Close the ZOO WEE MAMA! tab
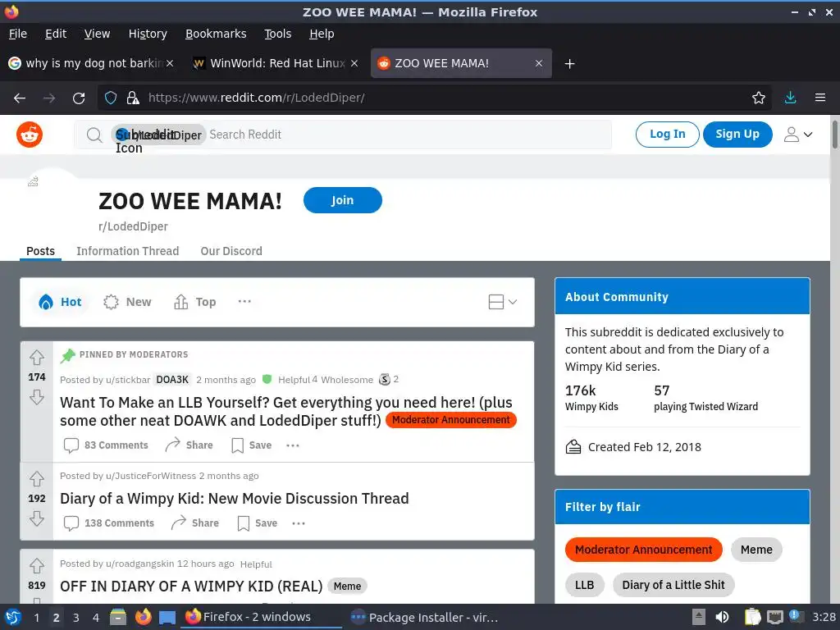 tap(539, 63)
